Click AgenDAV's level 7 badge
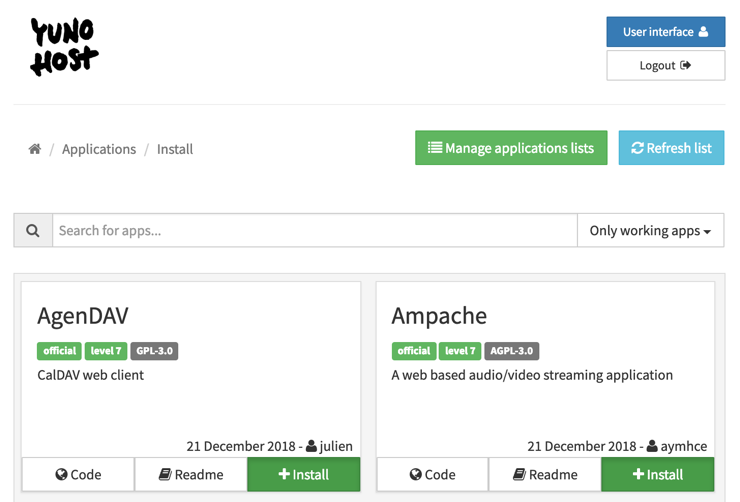 tap(106, 351)
